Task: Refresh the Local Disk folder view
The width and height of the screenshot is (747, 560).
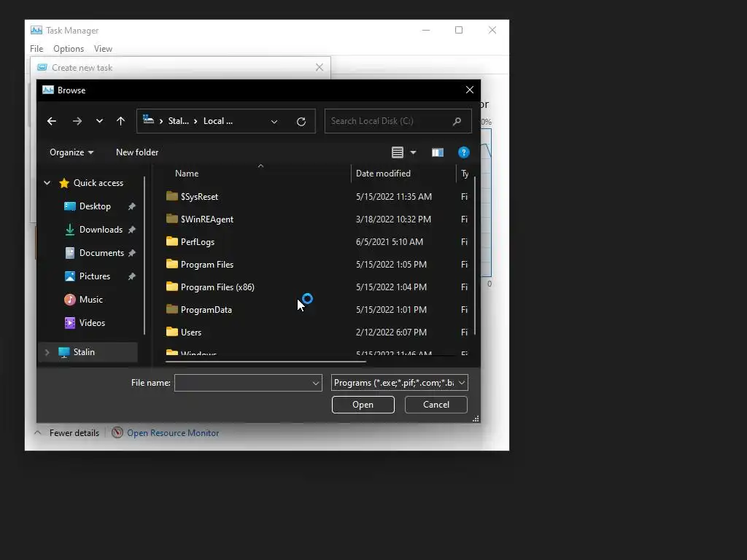Action: [301, 122]
